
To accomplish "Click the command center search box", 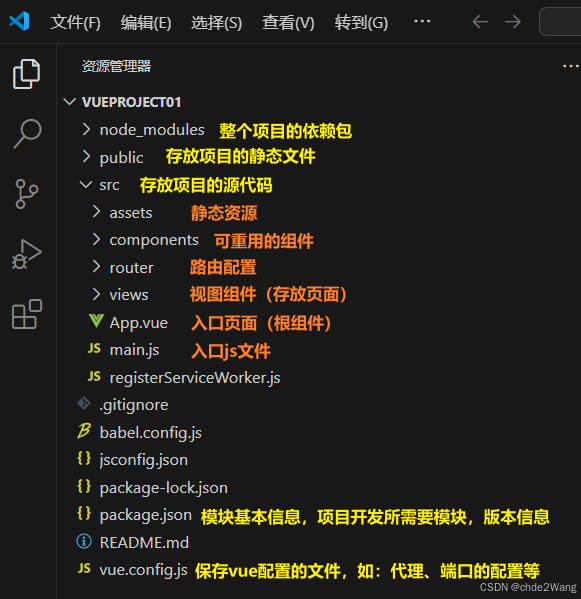I will pyautogui.click(x=560, y=22).
